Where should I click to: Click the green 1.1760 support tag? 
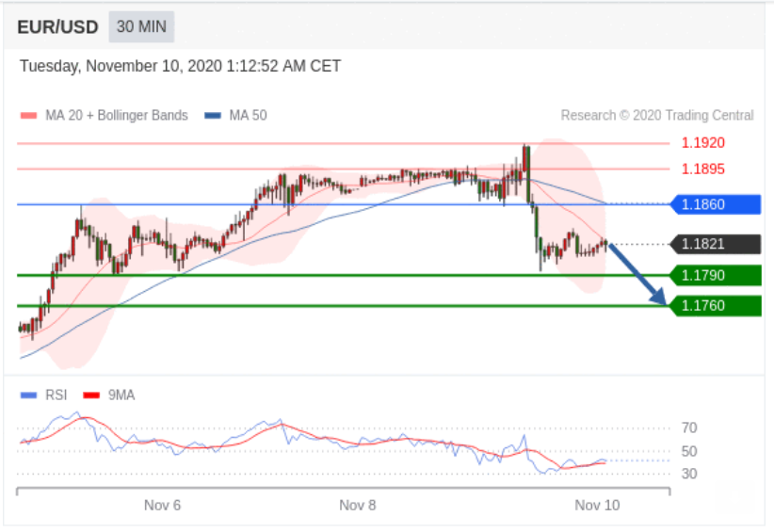tap(716, 306)
